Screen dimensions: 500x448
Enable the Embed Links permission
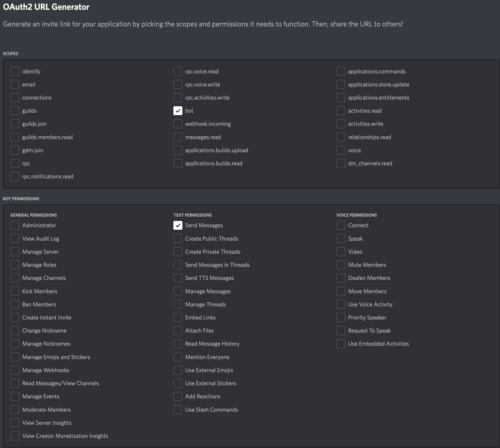(178, 317)
